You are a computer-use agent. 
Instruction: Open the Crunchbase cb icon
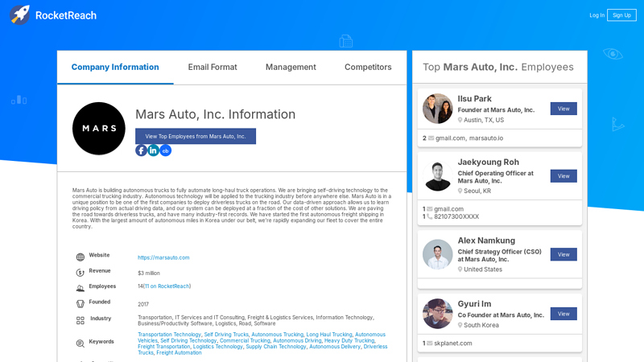click(166, 150)
